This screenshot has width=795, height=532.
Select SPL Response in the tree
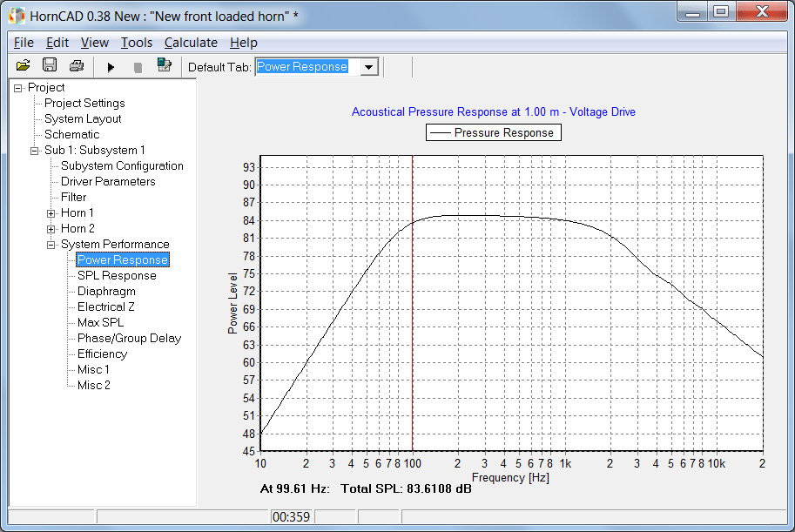[x=117, y=276]
